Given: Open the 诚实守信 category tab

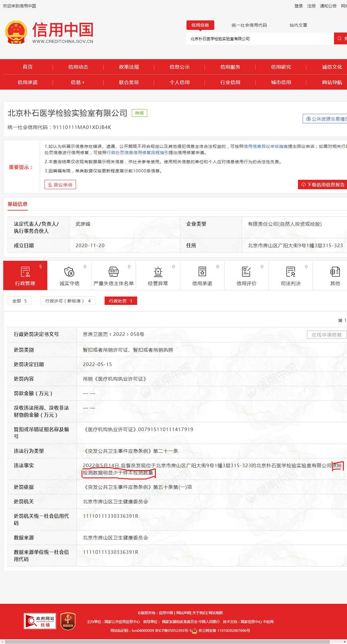Looking at the screenshot, I should 69,275.
